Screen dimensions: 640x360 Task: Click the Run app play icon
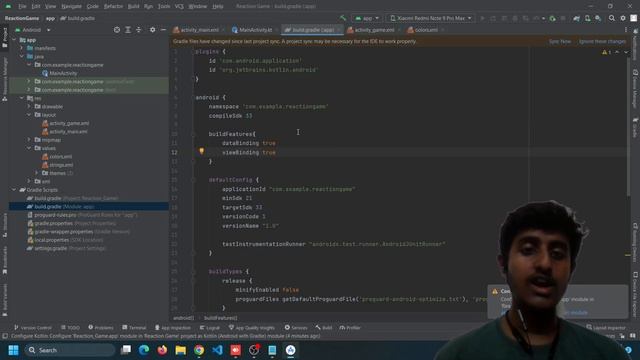click(x=482, y=18)
